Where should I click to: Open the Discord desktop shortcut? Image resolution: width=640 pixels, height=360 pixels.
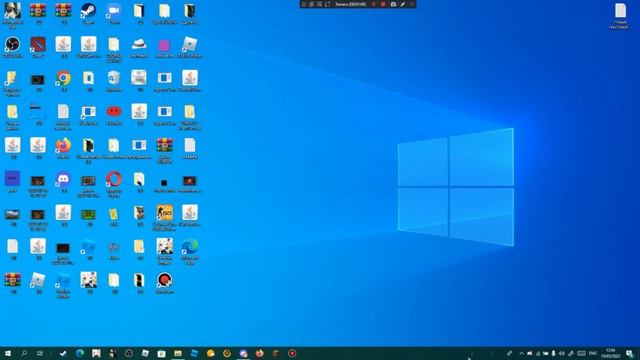pyautogui.click(x=63, y=181)
